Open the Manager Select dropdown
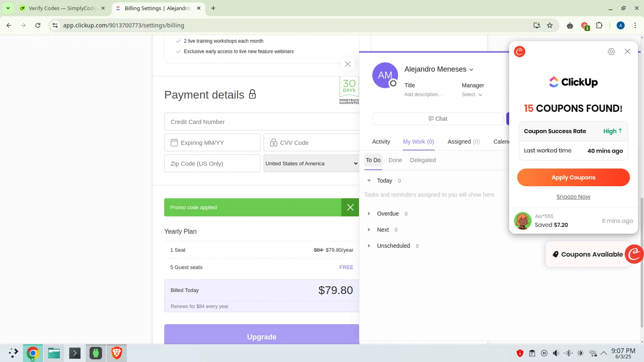The image size is (644, 362). point(472,94)
